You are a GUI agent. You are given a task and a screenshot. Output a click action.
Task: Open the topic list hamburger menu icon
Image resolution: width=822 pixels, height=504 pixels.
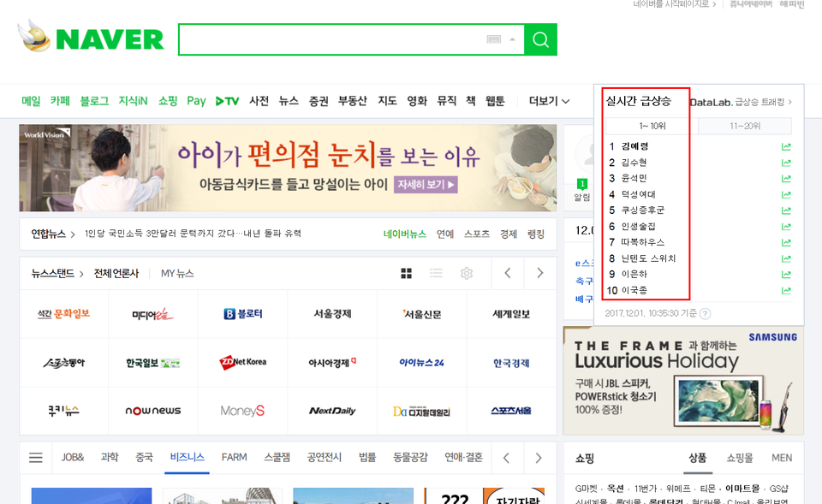point(36,458)
